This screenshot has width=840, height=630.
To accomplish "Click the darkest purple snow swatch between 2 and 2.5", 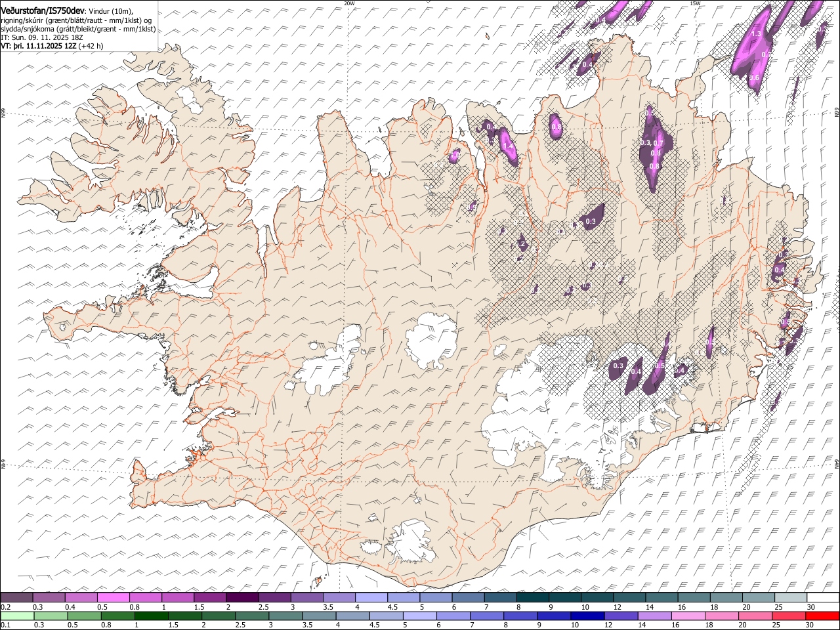I will (x=242, y=597).
